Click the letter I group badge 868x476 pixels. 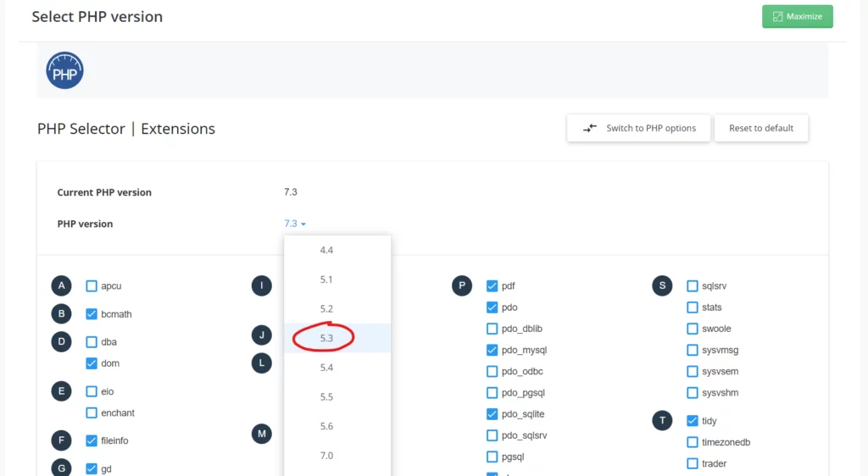pyautogui.click(x=262, y=285)
